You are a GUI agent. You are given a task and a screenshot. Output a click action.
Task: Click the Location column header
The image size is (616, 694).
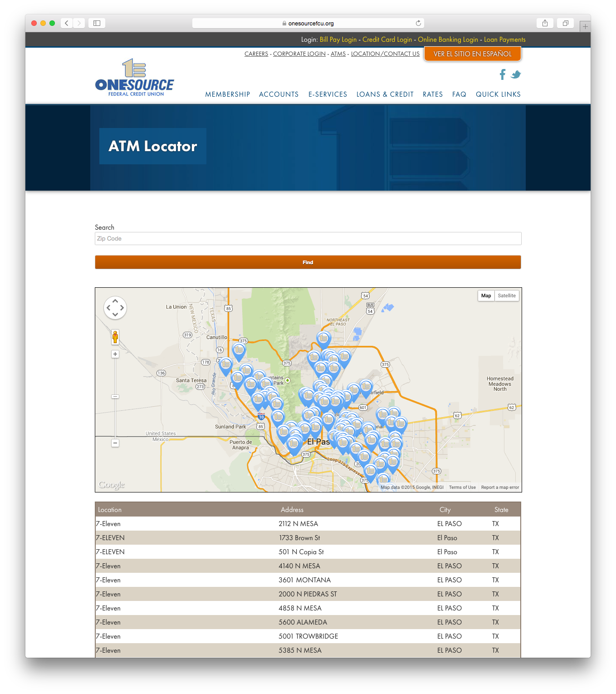click(x=110, y=510)
